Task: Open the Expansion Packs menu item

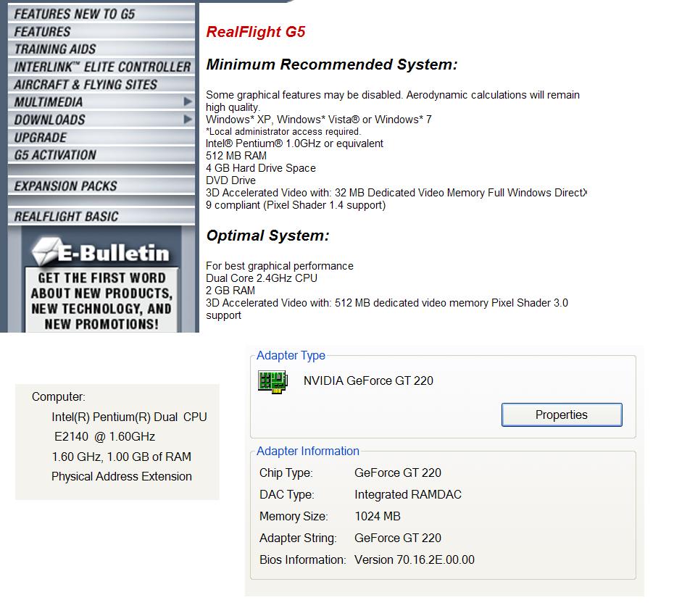Action: [x=101, y=186]
